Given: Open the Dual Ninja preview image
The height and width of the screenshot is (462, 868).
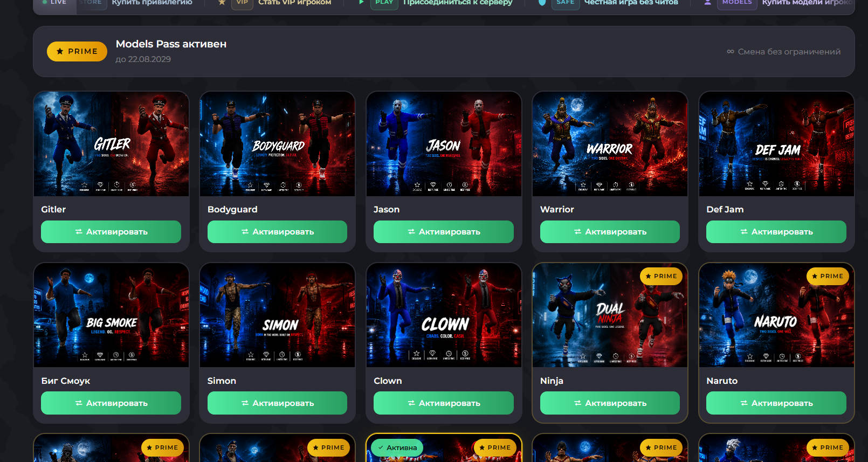Looking at the screenshot, I should (610, 315).
